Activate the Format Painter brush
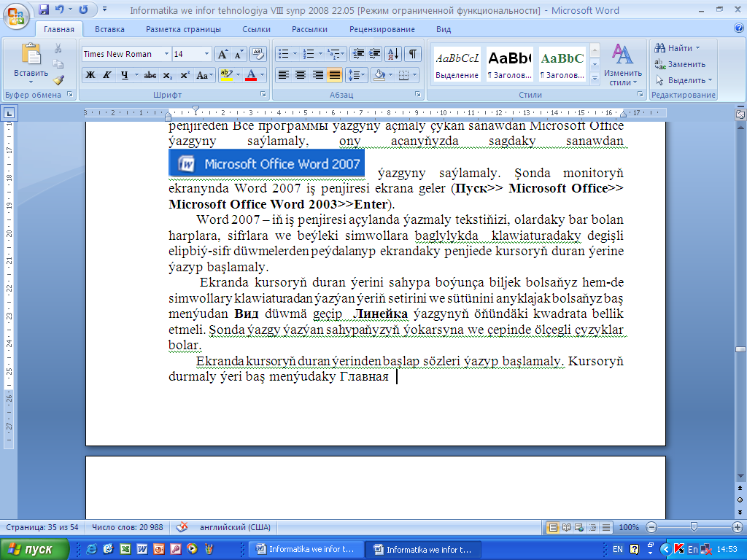 (x=58, y=80)
